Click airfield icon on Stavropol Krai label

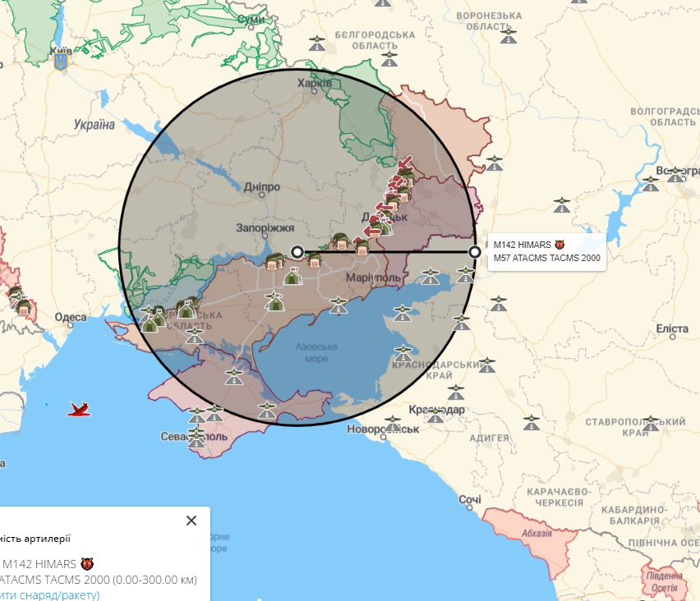(651, 424)
